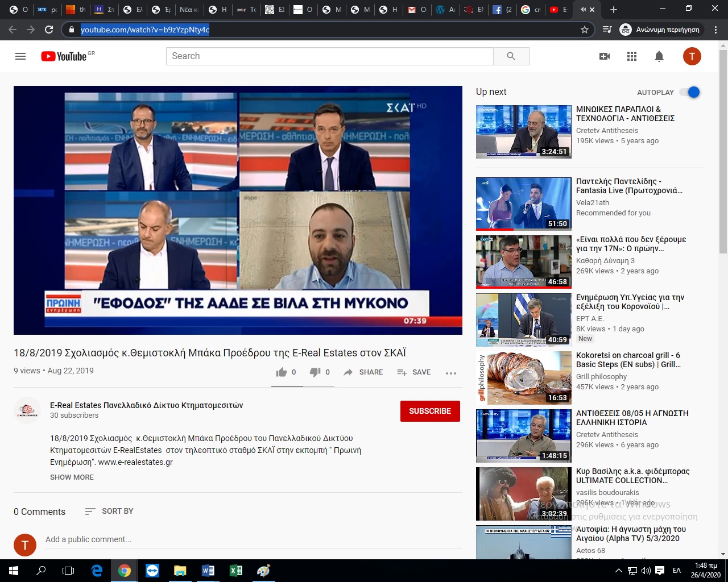
Task: Save the video to a playlist
Action: click(x=414, y=372)
